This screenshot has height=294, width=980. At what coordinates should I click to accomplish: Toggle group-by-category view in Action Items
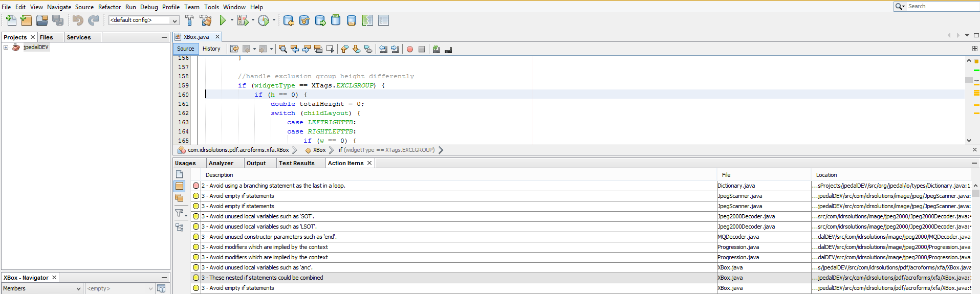(x=180, y=228)
